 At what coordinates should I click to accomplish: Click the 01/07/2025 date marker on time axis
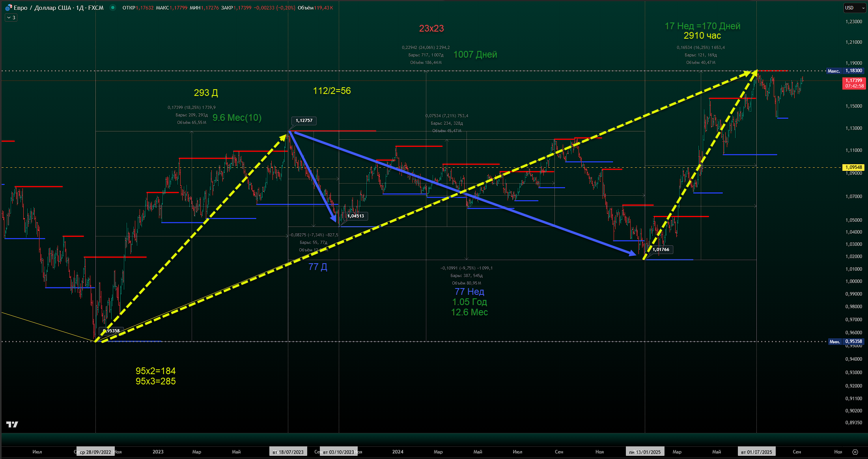coord(756,452)
